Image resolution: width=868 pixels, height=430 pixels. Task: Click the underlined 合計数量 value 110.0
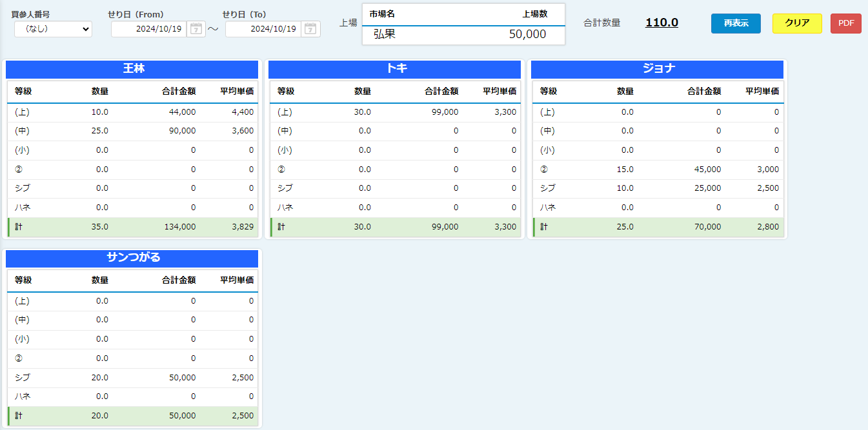click(x=661, y=23)
